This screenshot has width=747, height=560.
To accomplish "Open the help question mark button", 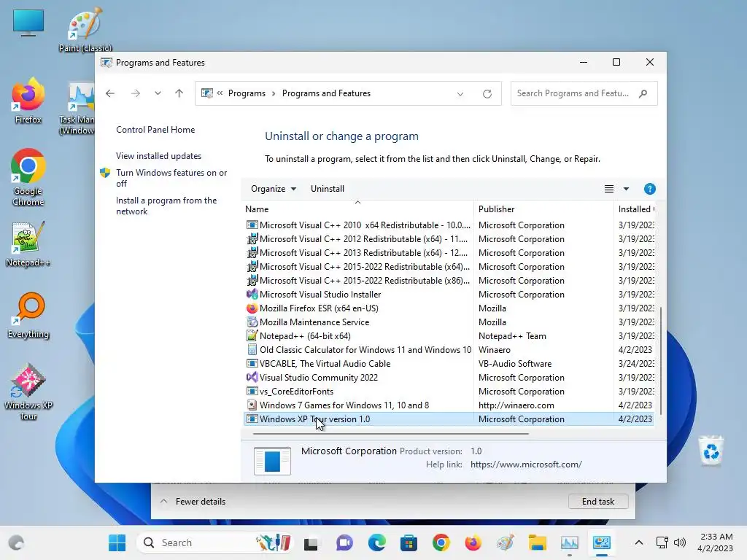I will 649,189.
